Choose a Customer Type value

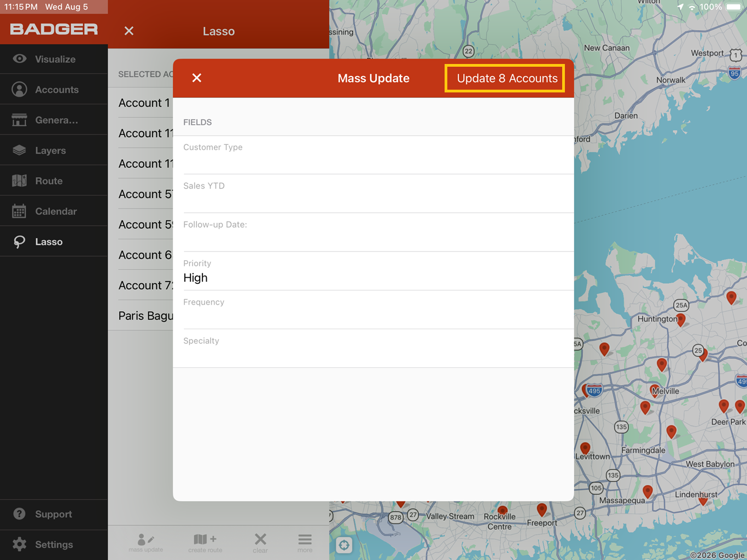[x=373, y=155]
